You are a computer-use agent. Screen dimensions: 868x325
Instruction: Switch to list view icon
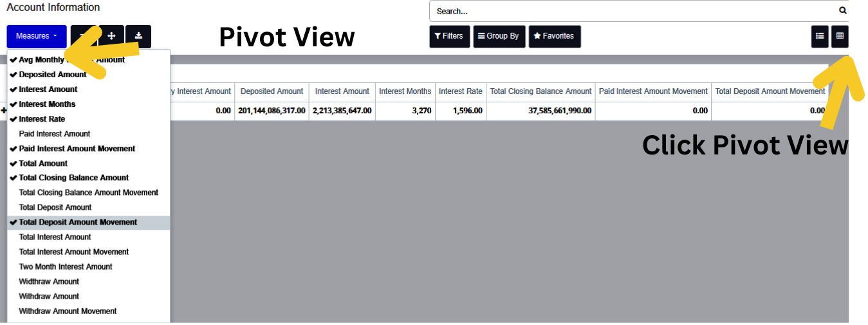click(x=820, y=37)
